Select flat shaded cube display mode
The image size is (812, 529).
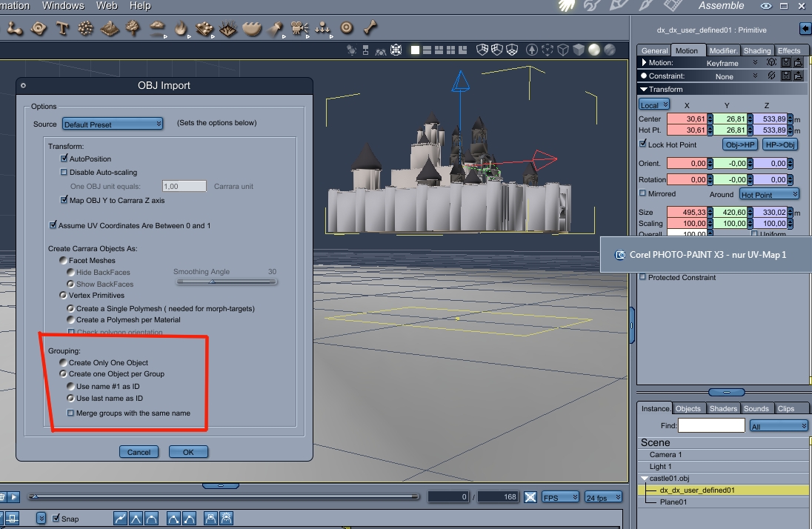[x=579, y=50]
